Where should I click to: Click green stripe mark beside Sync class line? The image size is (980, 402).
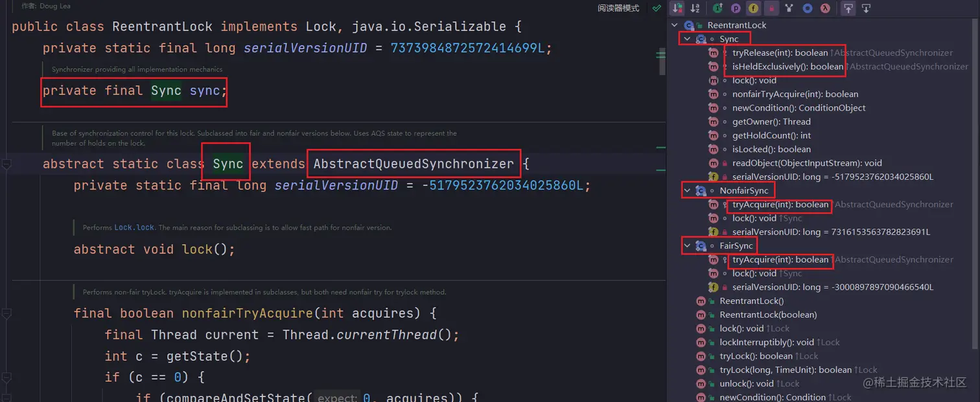pyautogui.click(x=660, y=170)
